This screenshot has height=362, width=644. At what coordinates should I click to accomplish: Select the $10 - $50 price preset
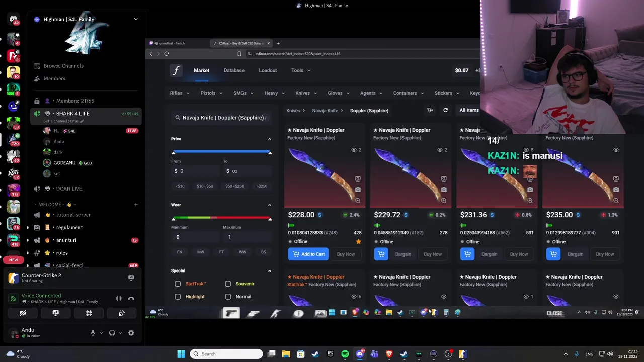(x=205, y=186)
